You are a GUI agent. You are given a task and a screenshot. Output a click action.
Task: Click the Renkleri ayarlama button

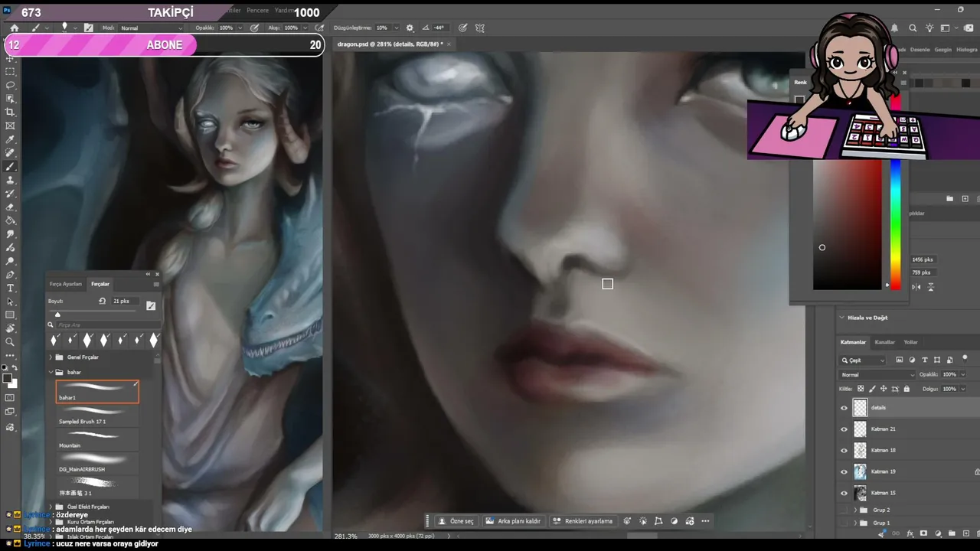pos(583,521)
